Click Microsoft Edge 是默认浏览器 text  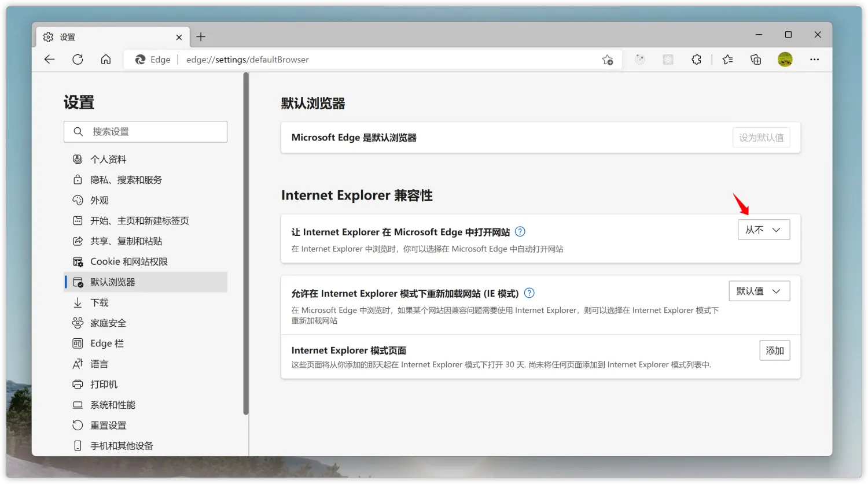[x=354, y=138]
